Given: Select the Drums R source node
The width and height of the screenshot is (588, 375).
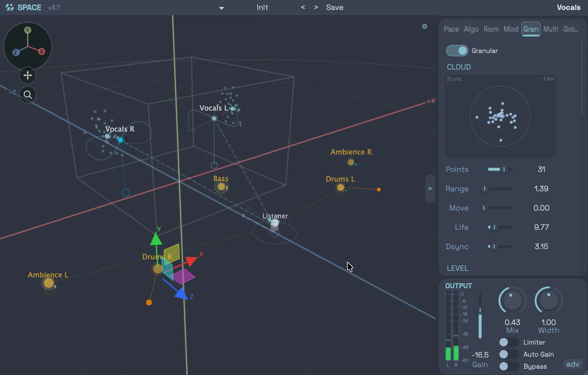Looking at the screenshot, I should pyautogui.click(x=158, y=269).
